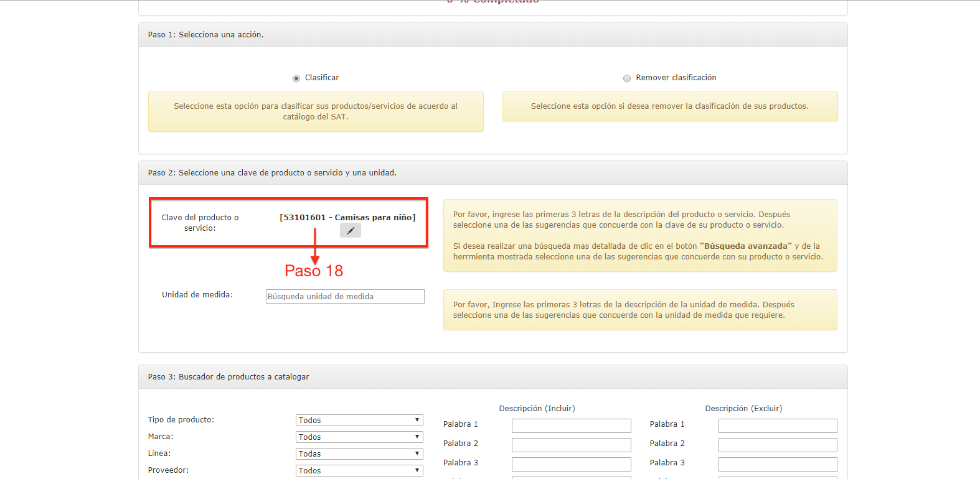Click the Incluir Palabra 2 input field
This screenshot has height=479, width=980.
(x=571, y=445)
